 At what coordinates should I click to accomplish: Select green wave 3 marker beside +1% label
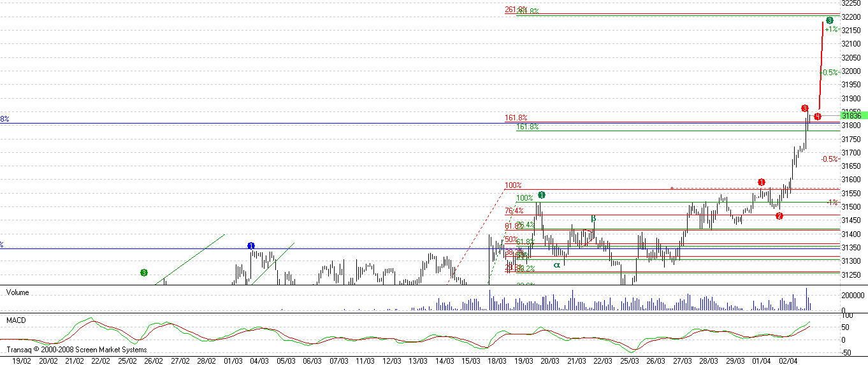[830, 20]
